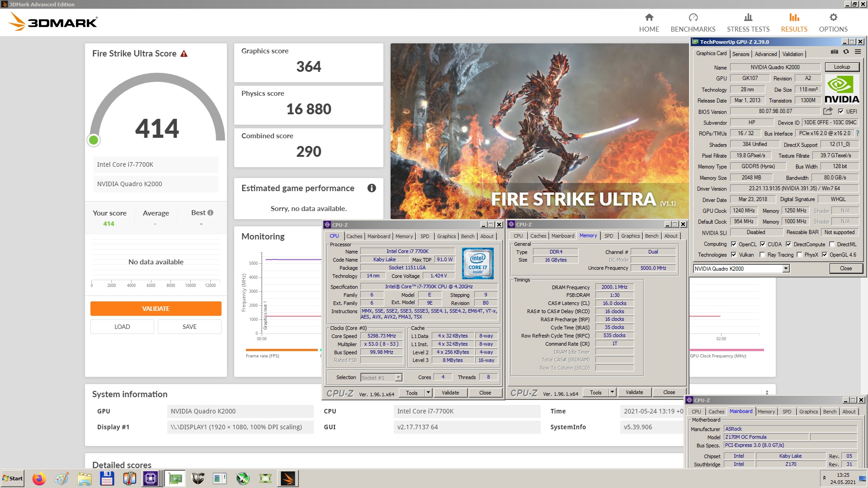This screenshot has width=868, height=488.
Task: Switch to CPU-Z via taskbar chip icon
Action: [x=151, y=479]
